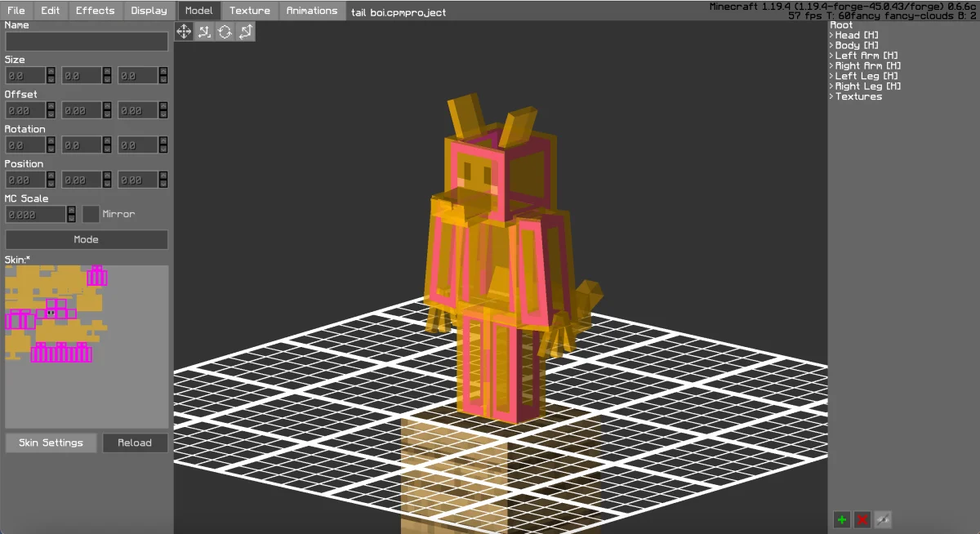Select the Left Arm [H] tree label
The height and width of the screenshot is (534, 980).
click(866, 56)
